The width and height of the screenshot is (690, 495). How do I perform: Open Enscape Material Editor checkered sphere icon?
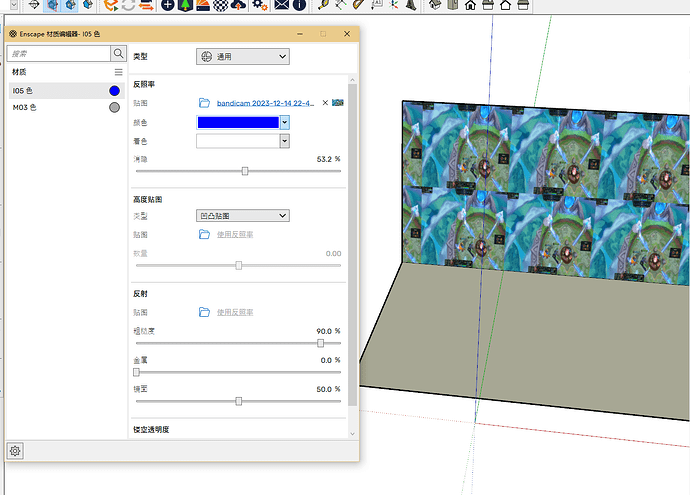[220, 5]
